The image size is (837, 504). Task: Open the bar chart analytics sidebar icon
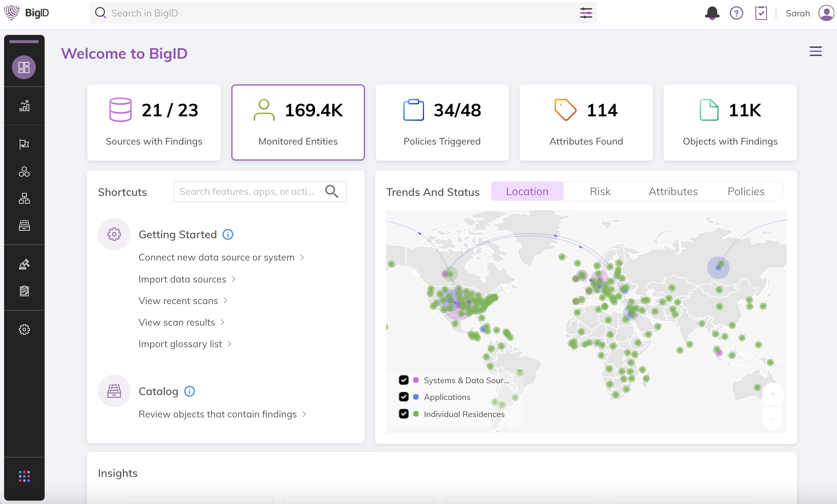(24, 106)
